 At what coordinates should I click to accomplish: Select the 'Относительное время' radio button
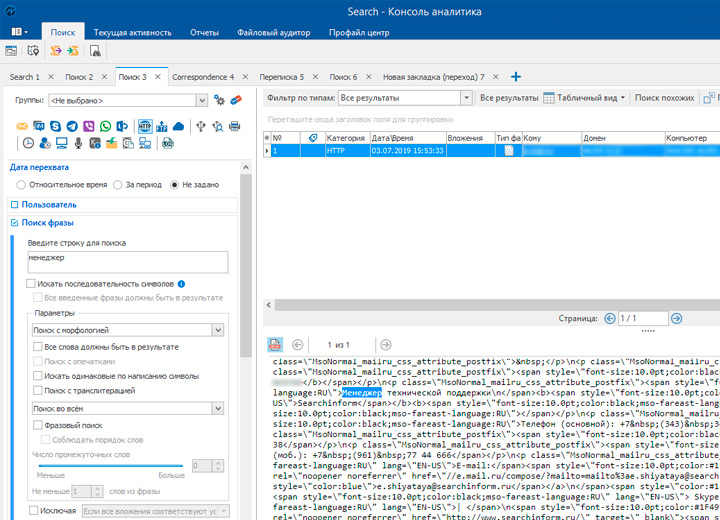(21, 185)
